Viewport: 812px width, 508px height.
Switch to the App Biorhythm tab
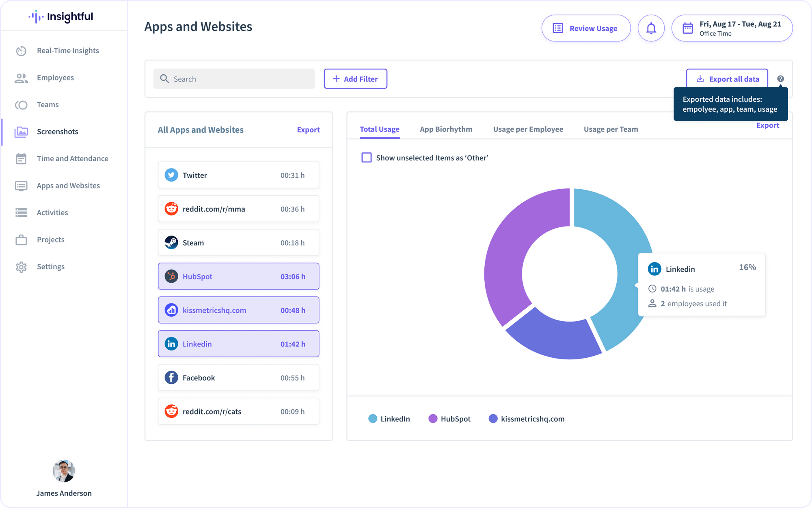(446, 129)
